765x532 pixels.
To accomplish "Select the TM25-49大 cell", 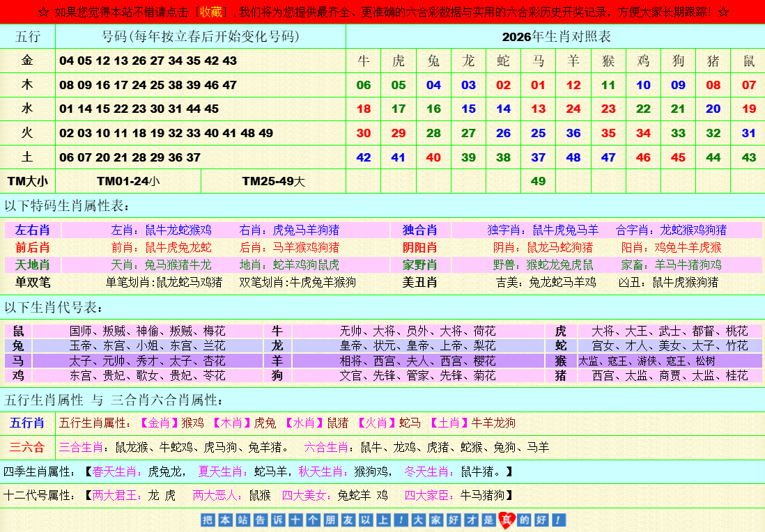I will [273, 182].
